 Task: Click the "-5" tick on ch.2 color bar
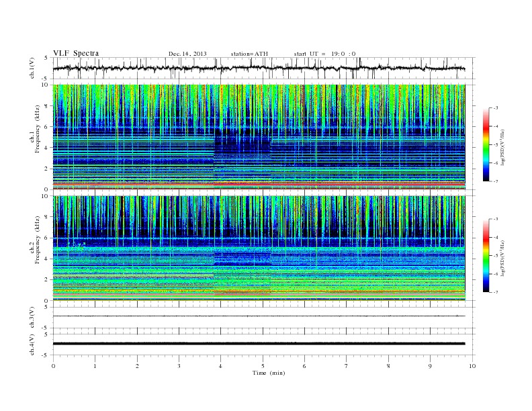(495, 256)
